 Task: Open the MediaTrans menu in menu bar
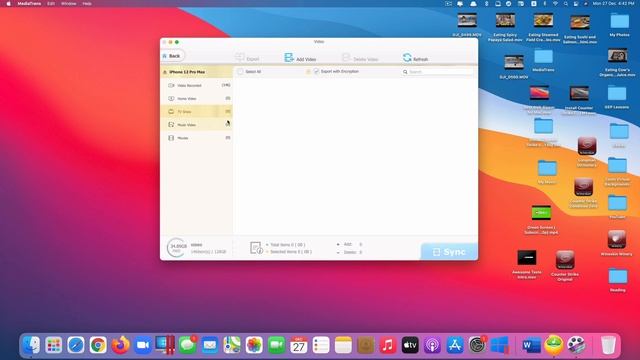(x=29, y=3)
